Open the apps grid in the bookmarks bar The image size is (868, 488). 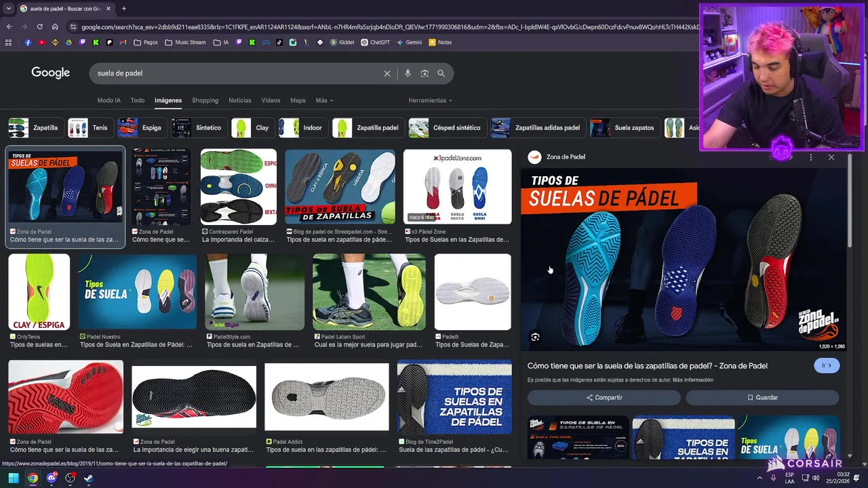(8, 42)
